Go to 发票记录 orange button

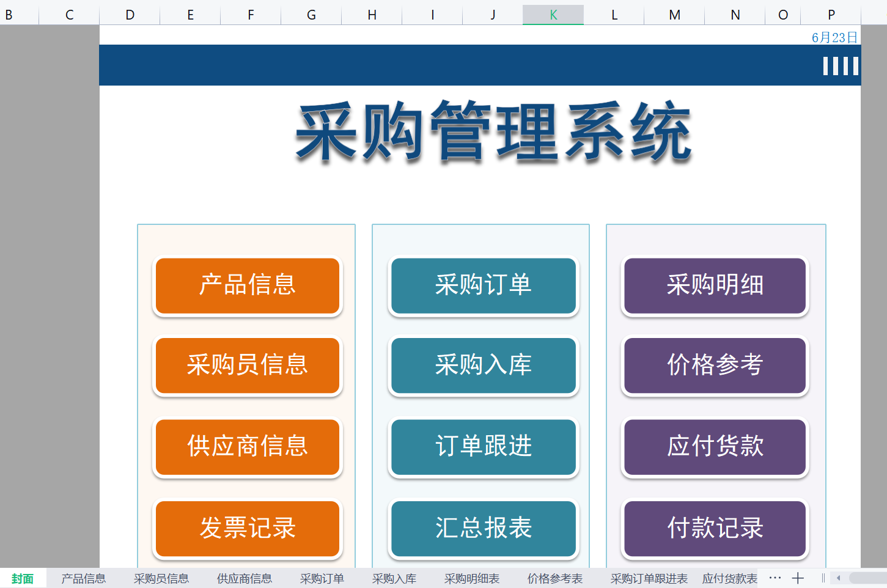coord(248,529)
